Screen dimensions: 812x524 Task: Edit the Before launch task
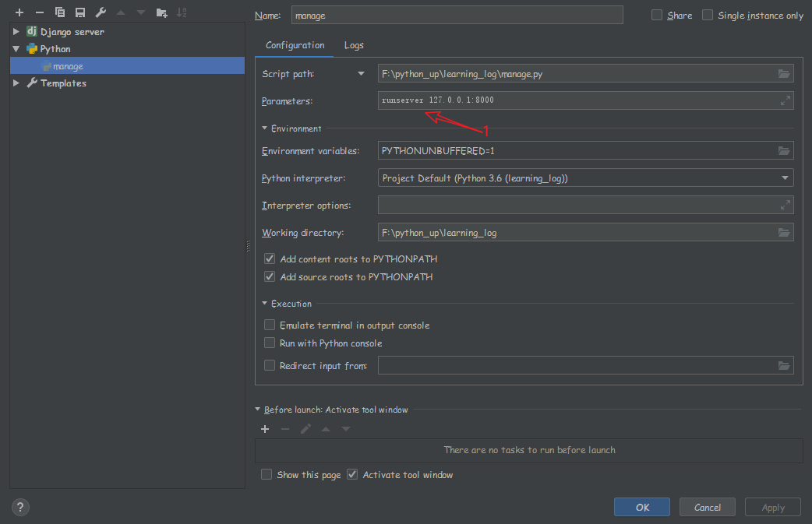(x=305, y=429)
